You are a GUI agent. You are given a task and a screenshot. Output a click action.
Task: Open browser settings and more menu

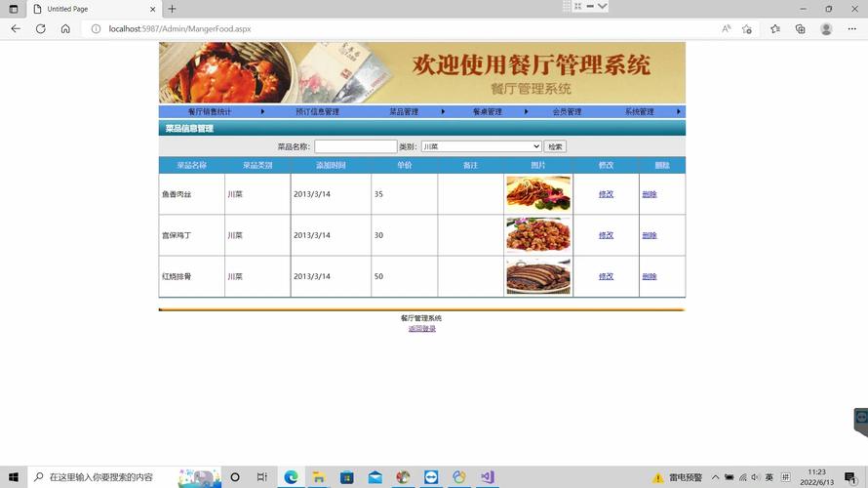(852, 29)
